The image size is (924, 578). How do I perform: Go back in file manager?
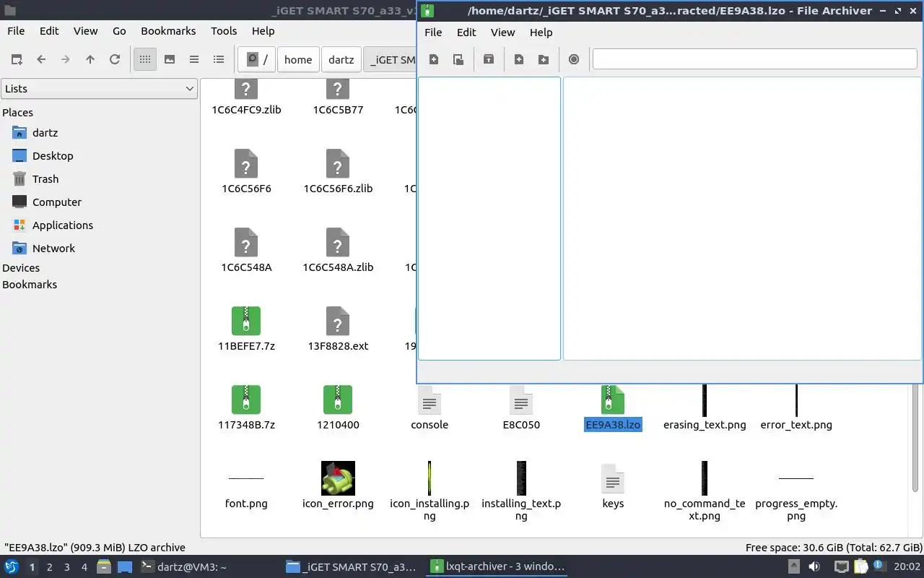(x=41, y=59)
